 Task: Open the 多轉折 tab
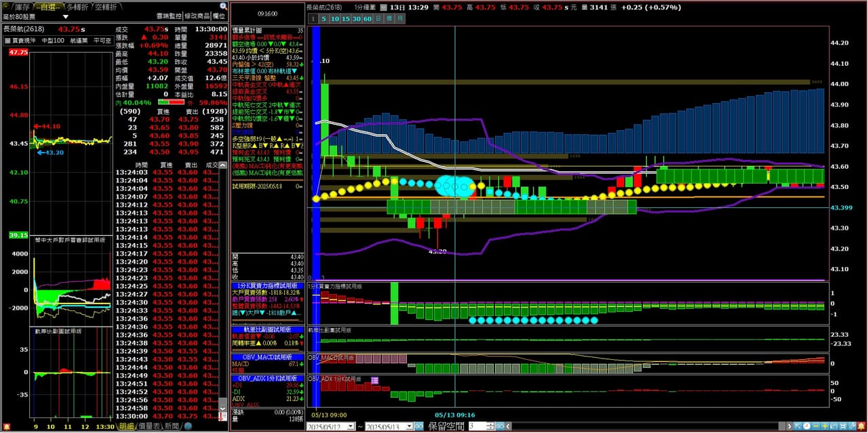(76, 6)
